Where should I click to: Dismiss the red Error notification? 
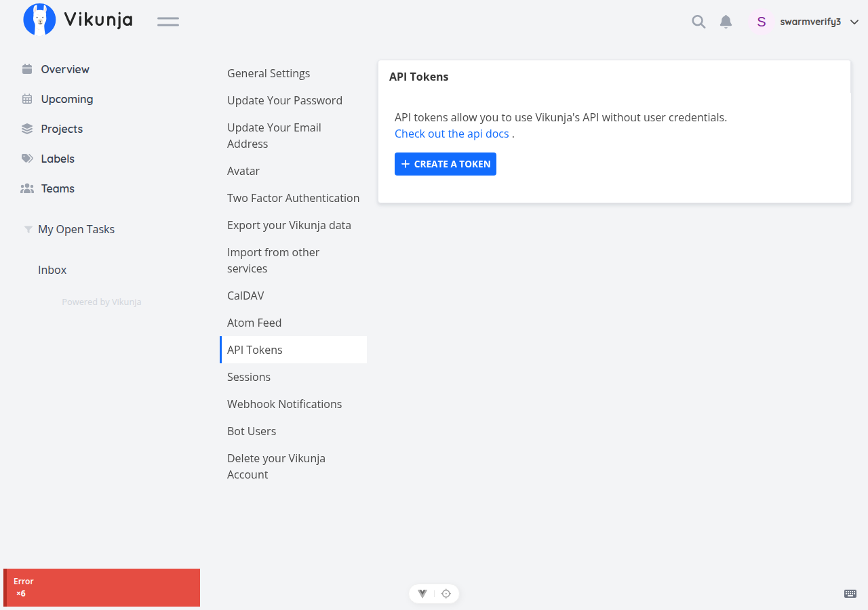tap(102, 588)
